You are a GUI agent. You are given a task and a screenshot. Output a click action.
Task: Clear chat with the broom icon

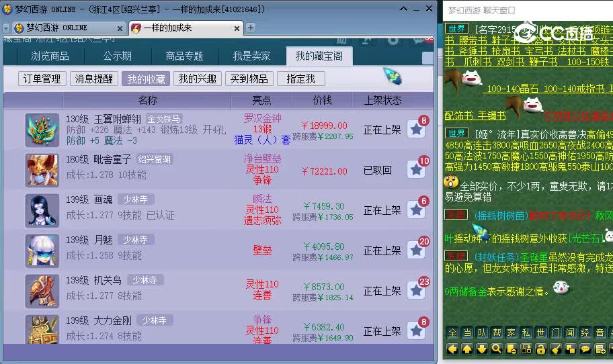[555, 349]
